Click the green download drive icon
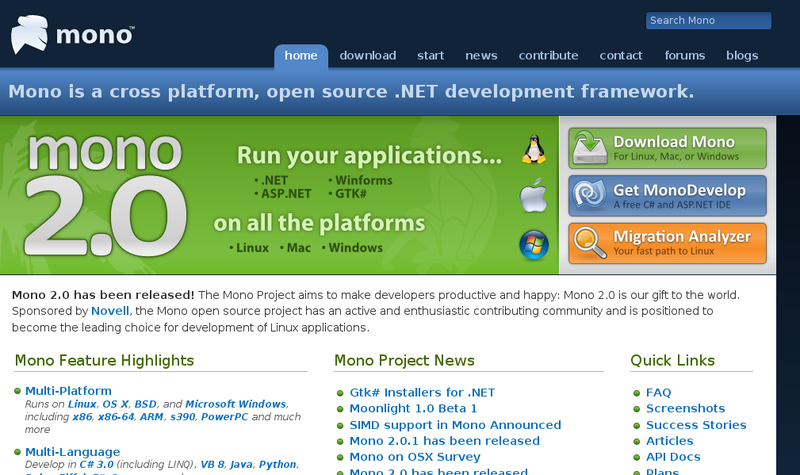800x475 pixels. tap(590, 148)
